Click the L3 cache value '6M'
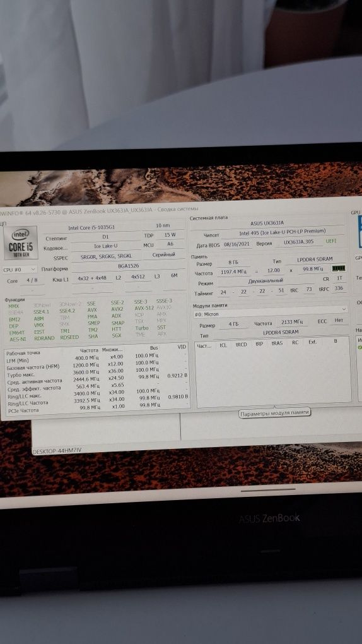The width and height of the screenshot is (362, 644). pos(174,275)
